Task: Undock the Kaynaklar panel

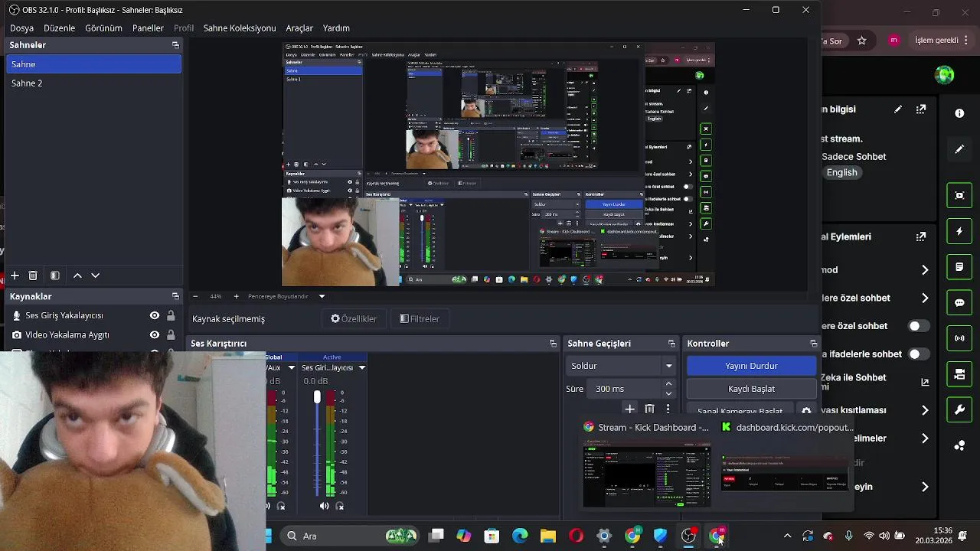Action: [175, 296]
